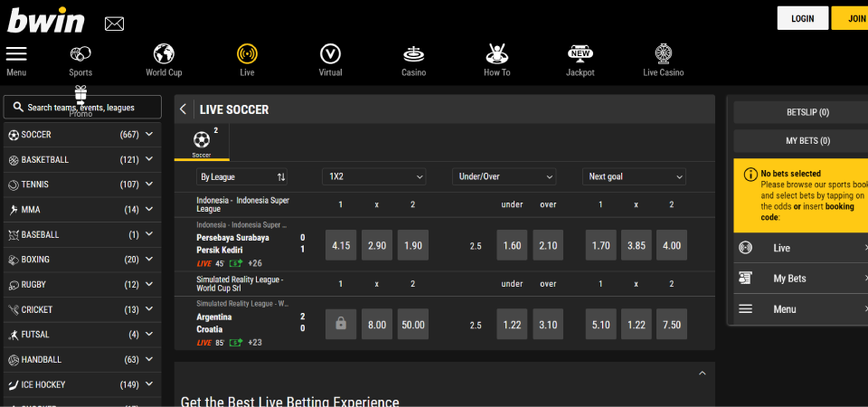Open the By League sort dropdown

[x=242, y=176]
